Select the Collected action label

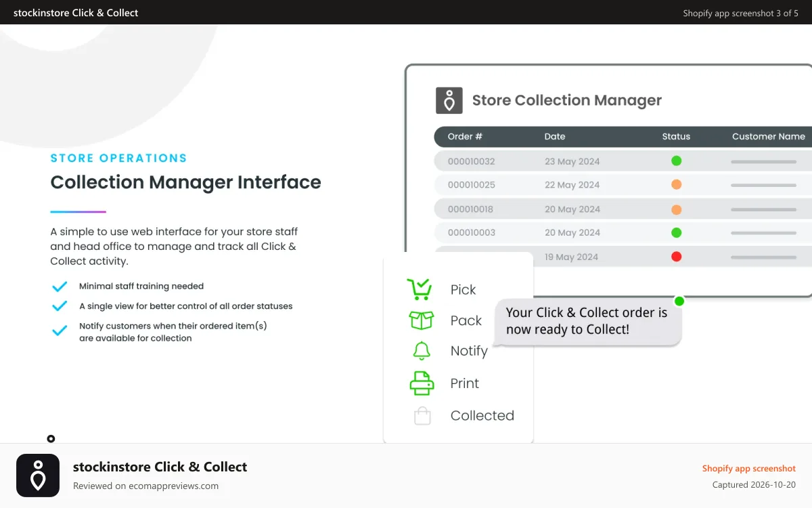(482, 416)
